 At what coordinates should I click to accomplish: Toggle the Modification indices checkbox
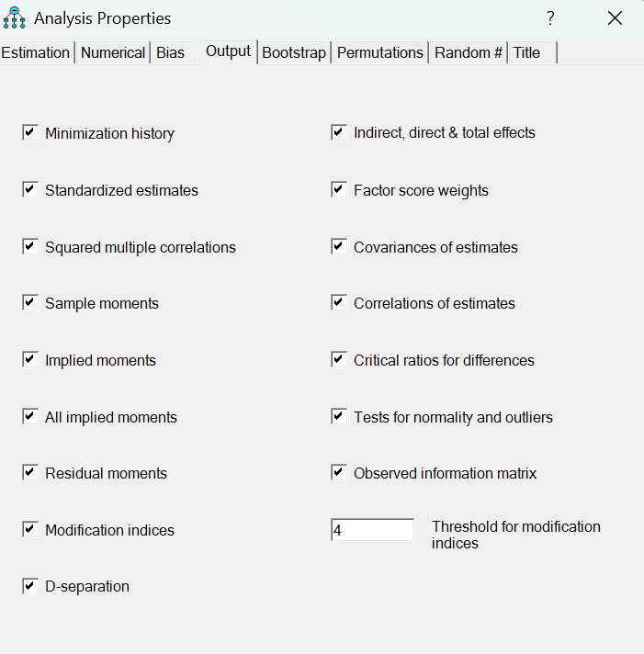click(x=30, y=530)
